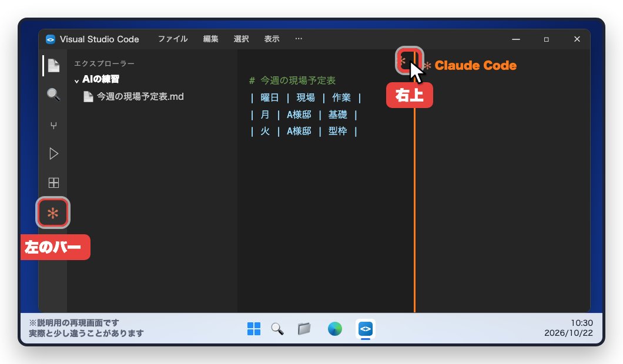Click the Visual Studio Code logo in title bar
This screenshot has width=623, height=364.
coord(51,39)
